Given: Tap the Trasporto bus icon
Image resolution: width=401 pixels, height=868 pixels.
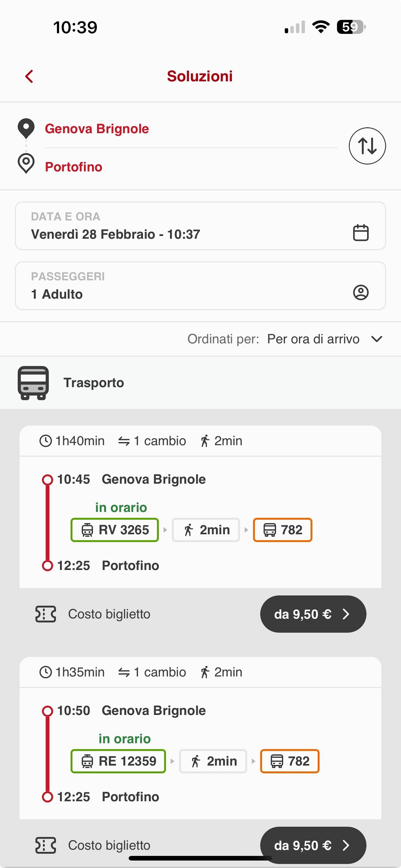Looking at the screenshot, I should click(33, 383).
